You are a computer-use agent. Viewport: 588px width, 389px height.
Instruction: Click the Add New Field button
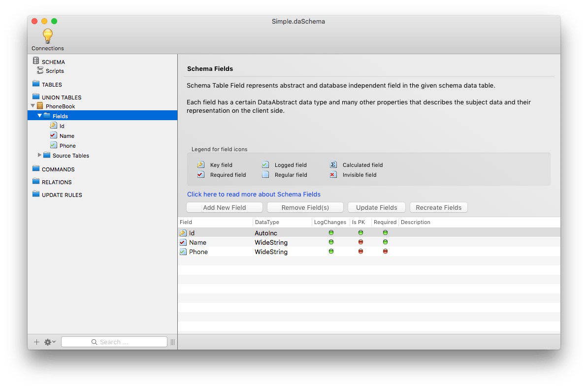pyautogui.click(x=225, y=207)
